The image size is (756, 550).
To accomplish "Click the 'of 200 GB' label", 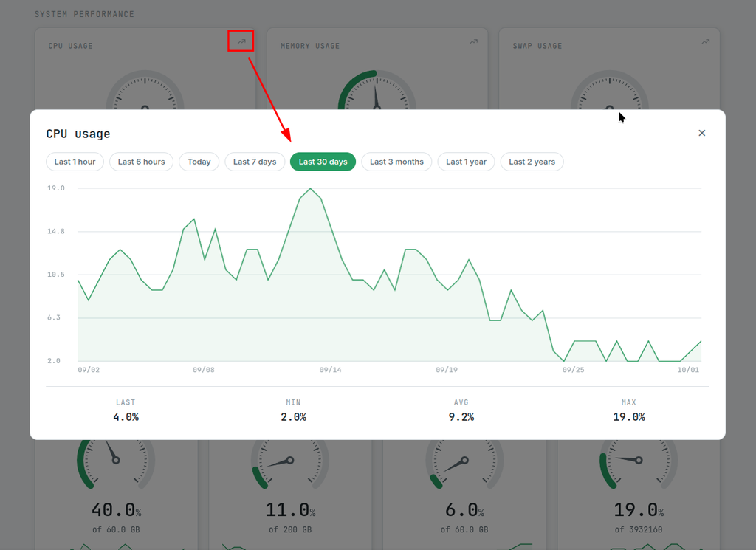I will click(290, 529).
